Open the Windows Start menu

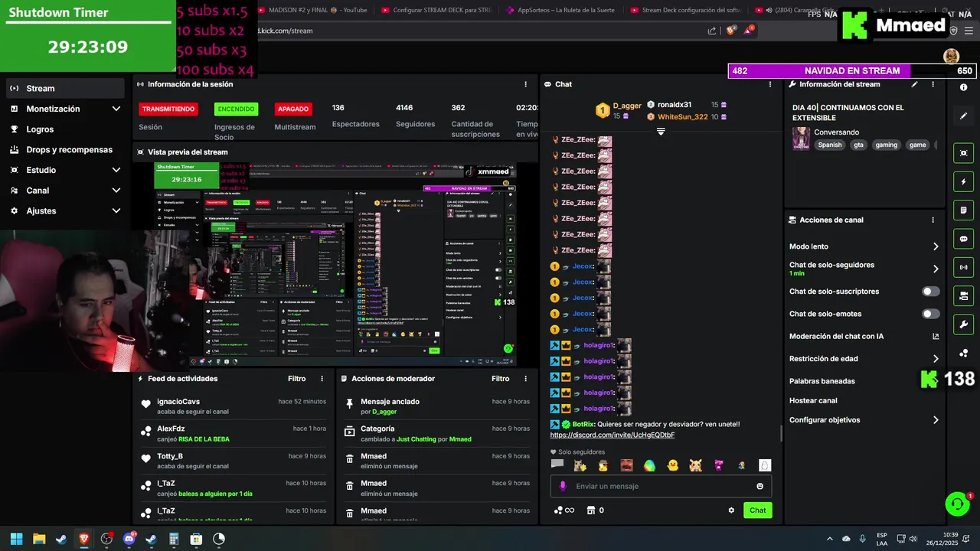point(16,539)
